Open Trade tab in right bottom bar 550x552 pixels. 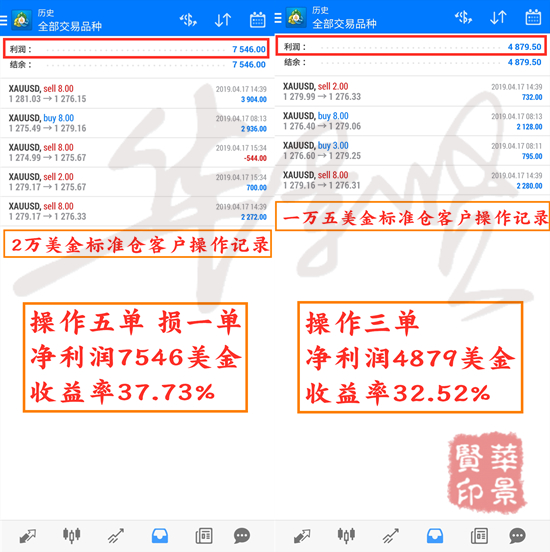pyautogui.click(x=390, y=536)
